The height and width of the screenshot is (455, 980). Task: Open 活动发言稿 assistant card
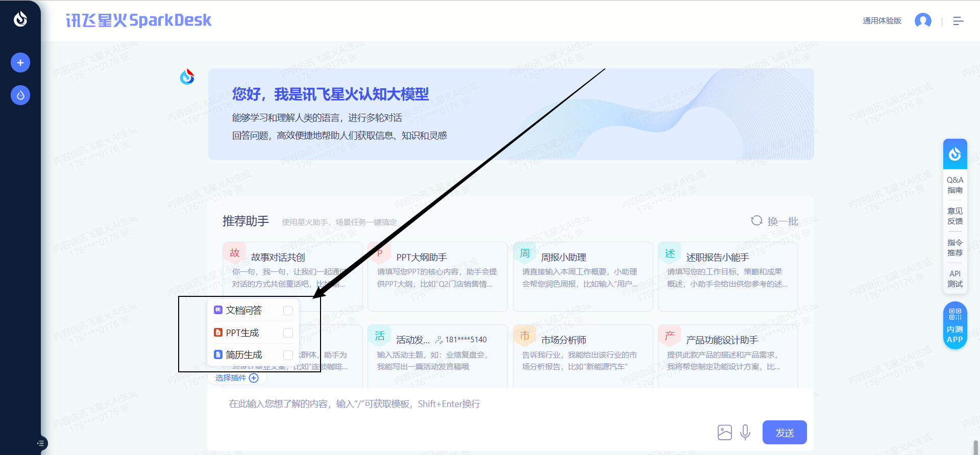click(x=437, y=356)
